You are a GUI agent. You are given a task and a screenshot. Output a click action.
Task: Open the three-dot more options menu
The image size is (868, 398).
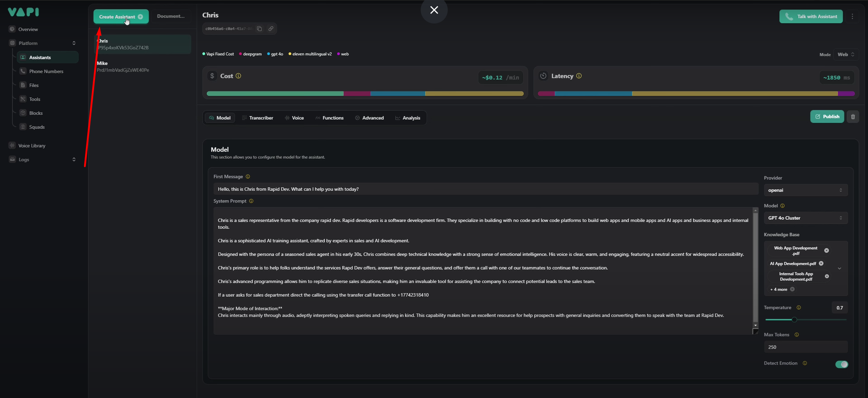pos(853,16)
